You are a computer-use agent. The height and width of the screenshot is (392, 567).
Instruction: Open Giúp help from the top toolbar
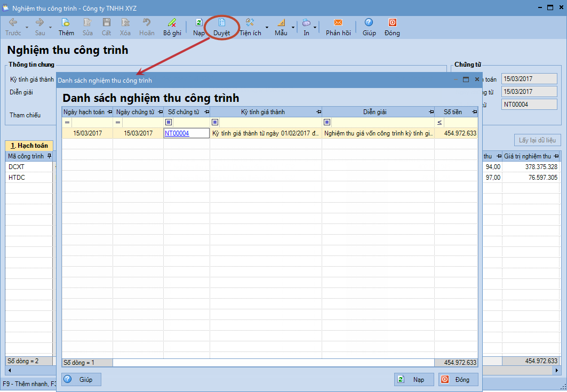(x=369, y=23)
